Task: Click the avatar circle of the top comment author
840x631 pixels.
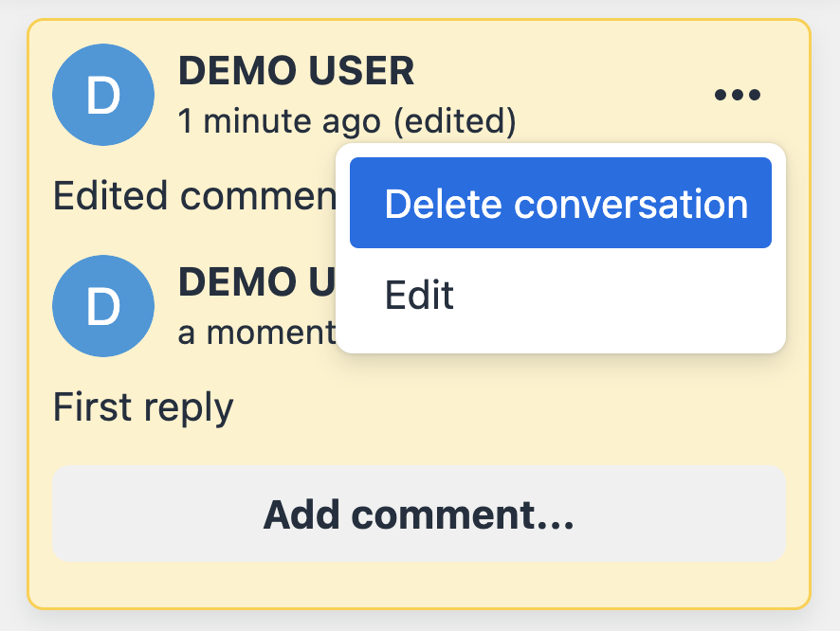Action: point(103,94)
